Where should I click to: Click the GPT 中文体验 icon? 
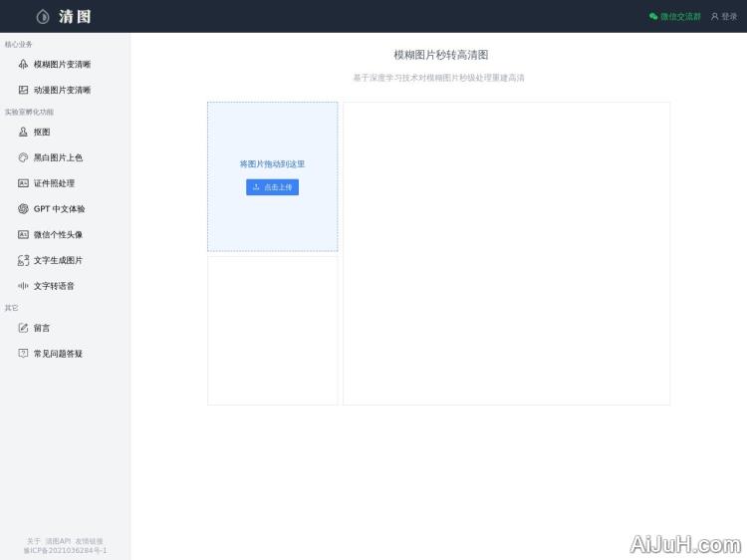[x=24, y=209]
